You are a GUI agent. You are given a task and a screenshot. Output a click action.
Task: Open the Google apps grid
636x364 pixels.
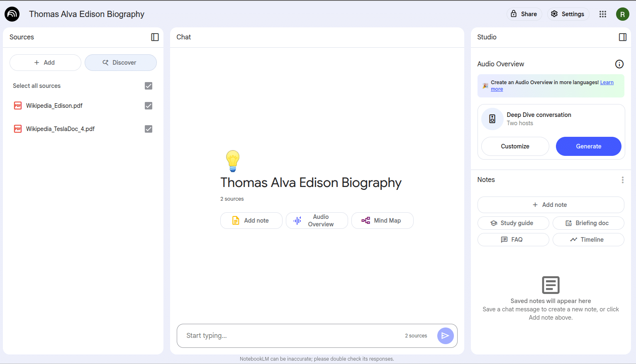coord(603,14)
